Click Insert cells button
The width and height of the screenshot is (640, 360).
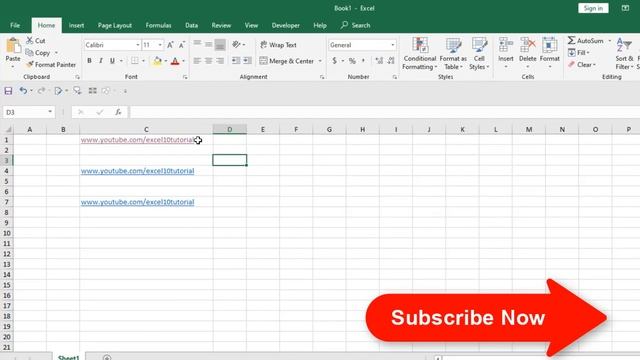506,52
